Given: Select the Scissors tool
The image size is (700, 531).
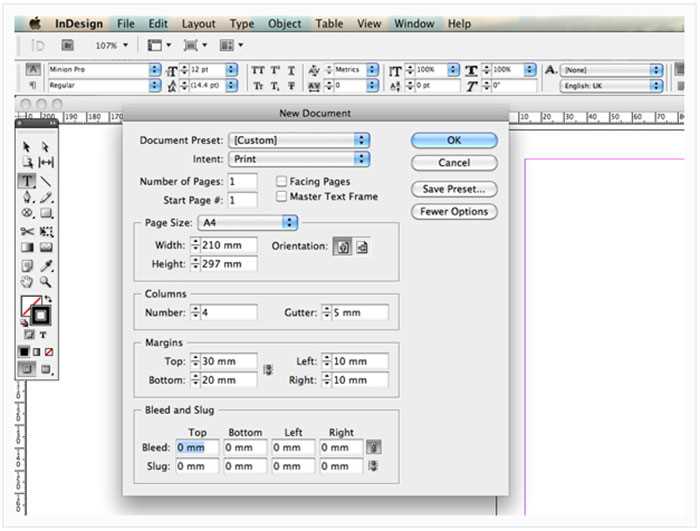Looking at the screenshot, I should coord(27,231).
